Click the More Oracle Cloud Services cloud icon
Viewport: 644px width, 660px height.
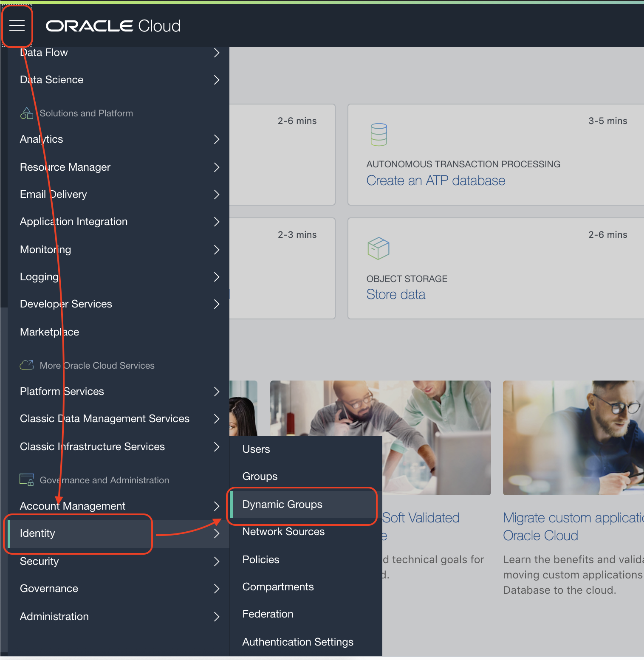click(x=27, y=365)
